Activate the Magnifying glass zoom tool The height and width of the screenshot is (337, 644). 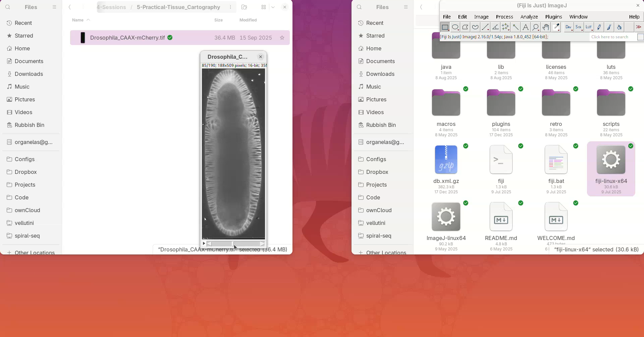click(536, 27)
